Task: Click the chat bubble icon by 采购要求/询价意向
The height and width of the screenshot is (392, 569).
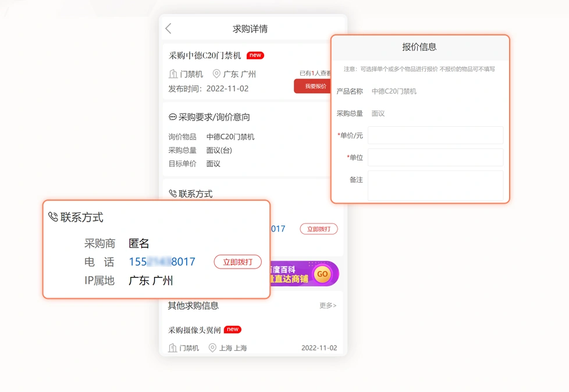Action: point(172,117)
